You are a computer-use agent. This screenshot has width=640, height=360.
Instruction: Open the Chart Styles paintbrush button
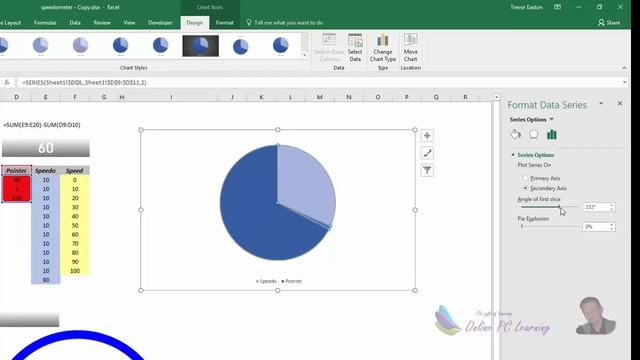(427, 153)
